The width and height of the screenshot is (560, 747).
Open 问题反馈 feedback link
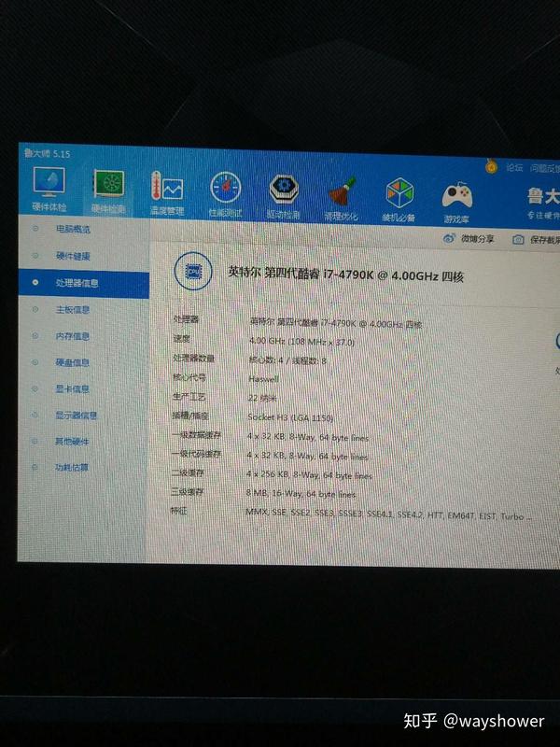coord(545,168)
